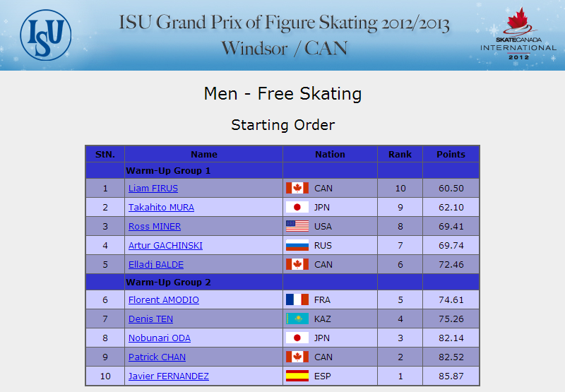Click the Canadian flag beside Liam FIRUS

point(297,188)
